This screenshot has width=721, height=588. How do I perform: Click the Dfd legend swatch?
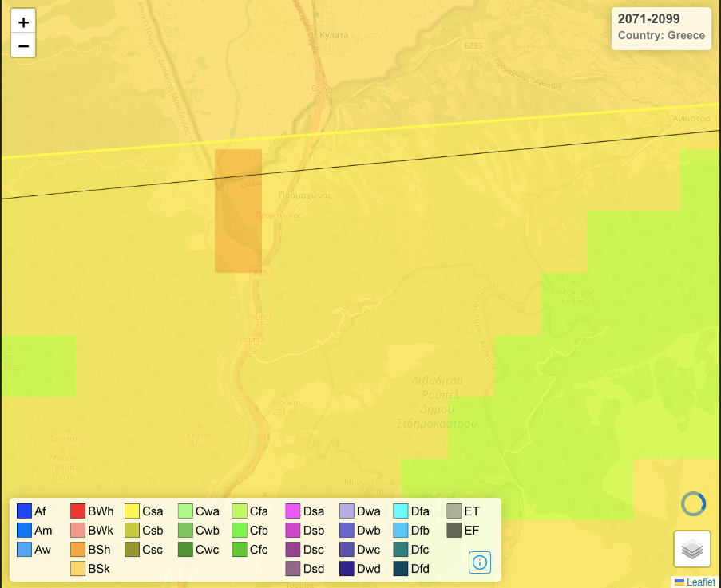coord(401,569)
